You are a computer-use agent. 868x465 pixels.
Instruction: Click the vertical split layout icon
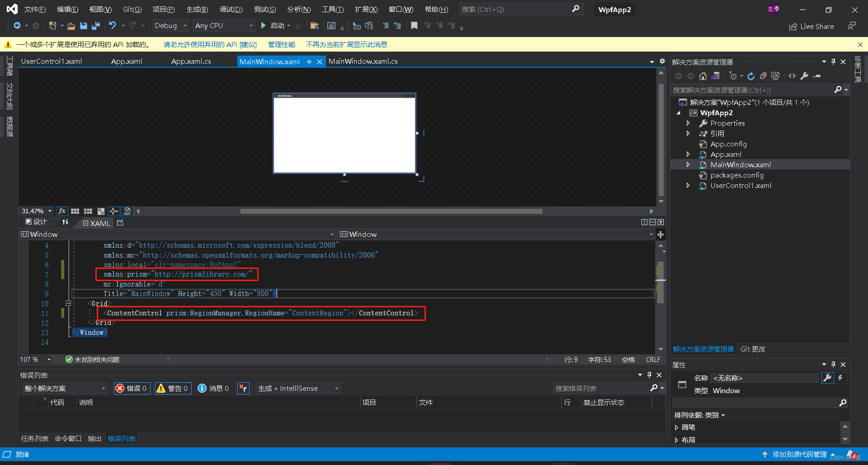click(644, 222)
